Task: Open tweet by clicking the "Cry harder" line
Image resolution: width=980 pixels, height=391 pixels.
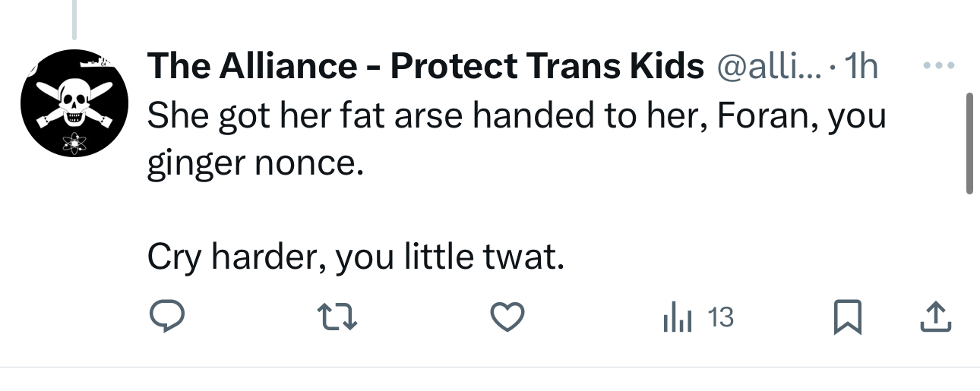Action: pos(356,258)
